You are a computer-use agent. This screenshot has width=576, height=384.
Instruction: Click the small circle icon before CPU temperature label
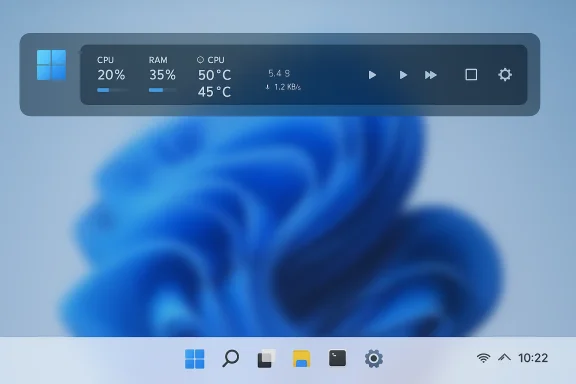(x=200, y=60)
